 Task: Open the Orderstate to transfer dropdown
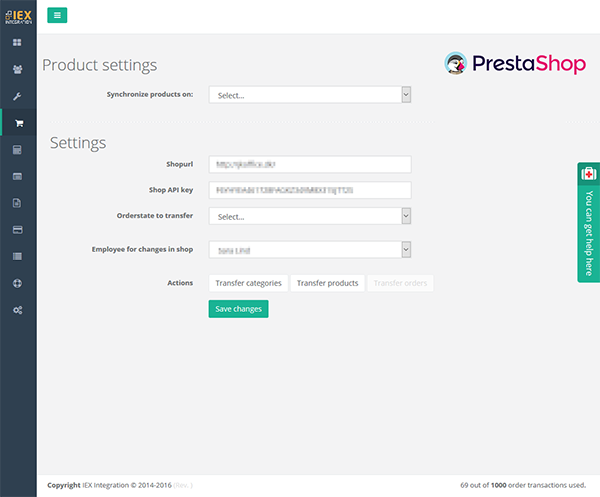point(310,216)
